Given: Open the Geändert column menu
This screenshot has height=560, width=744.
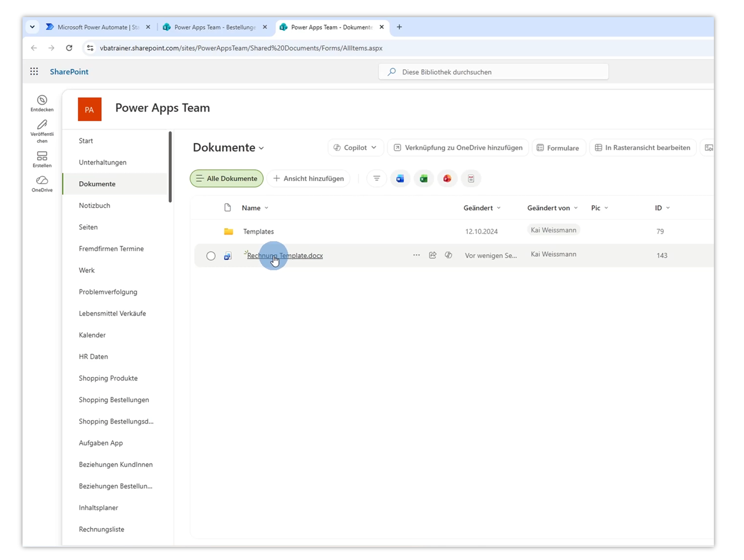Looking at the screenshot, I should [x=482, y=208].
